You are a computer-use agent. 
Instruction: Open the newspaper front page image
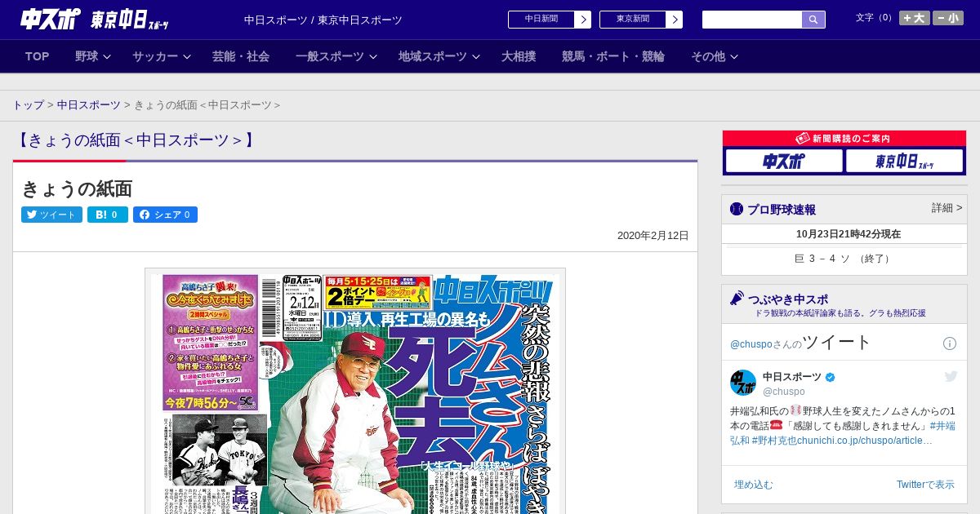click(355, 392)
